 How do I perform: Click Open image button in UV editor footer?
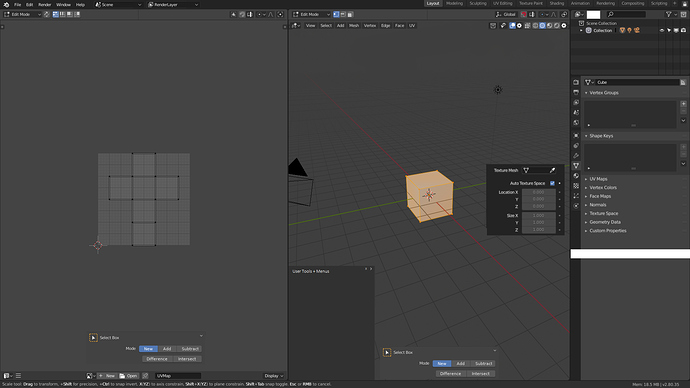(x=128, y=376)
